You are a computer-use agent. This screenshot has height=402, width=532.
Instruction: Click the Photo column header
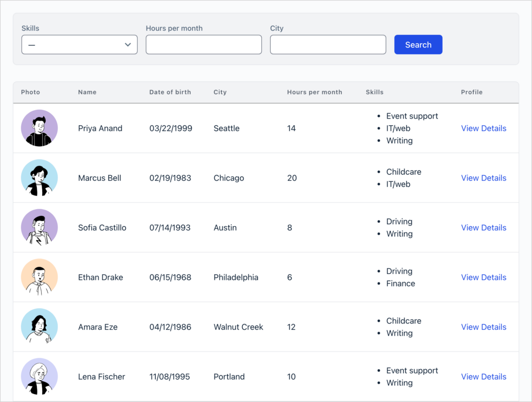(31, 92)
